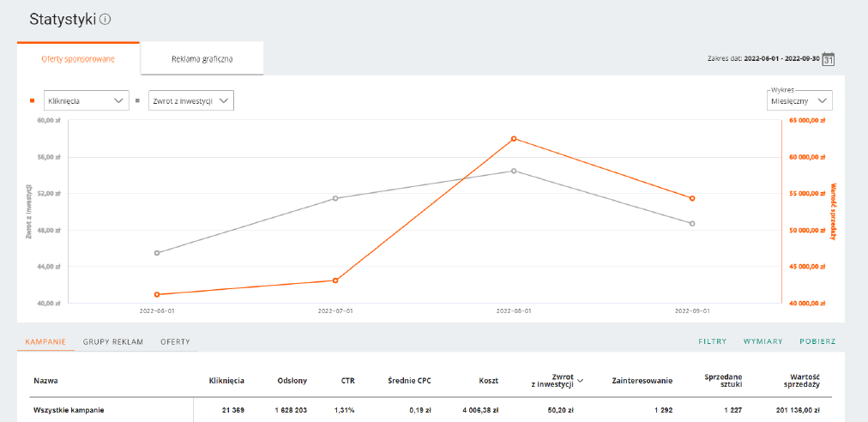
Task: Click sort arrow in Zwrot z inwestycji column
Action: tap(582, 378)
